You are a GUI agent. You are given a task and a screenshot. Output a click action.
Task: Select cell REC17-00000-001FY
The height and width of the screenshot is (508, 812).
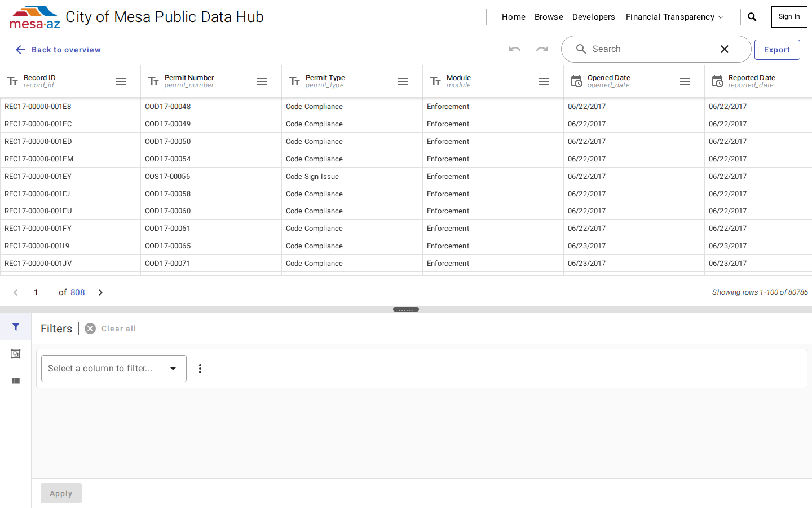point(70,228)
